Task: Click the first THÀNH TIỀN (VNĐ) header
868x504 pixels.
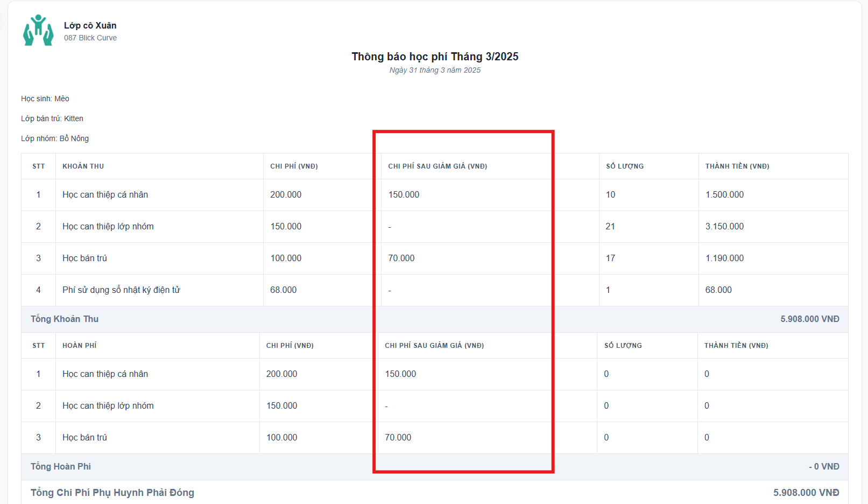Action: pyautogui.click(x=737, y=166)
